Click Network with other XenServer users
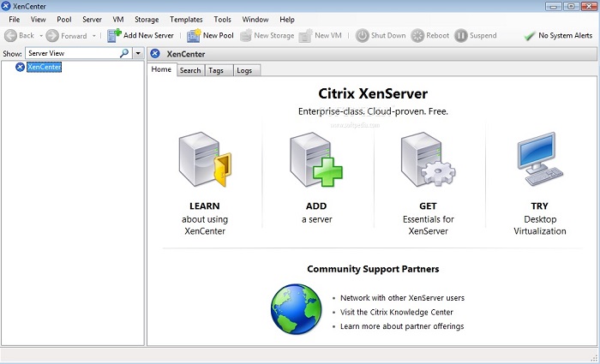The image size is (600, 364). point(402,298)
